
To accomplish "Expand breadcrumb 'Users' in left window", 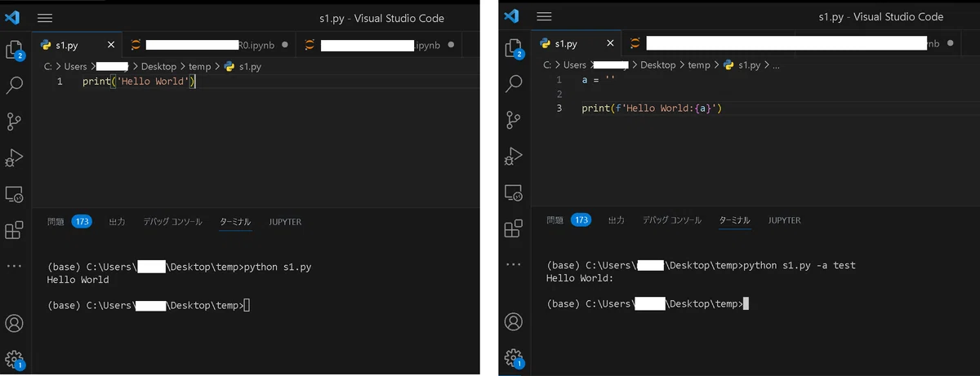I will tap(73, 66).
